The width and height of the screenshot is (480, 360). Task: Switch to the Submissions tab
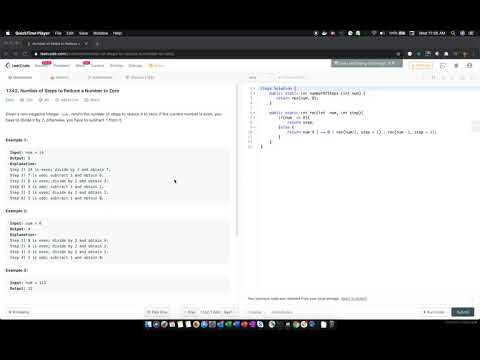point(100,77)
